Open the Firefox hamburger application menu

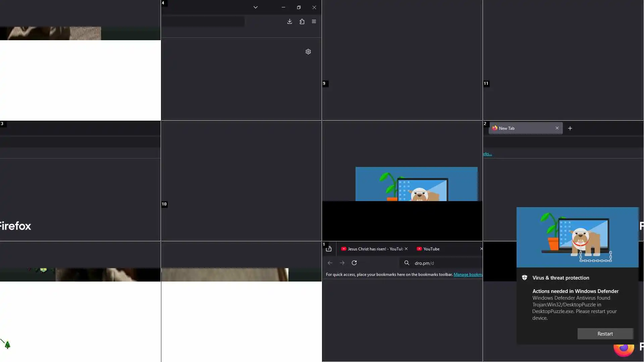point(314,21)
